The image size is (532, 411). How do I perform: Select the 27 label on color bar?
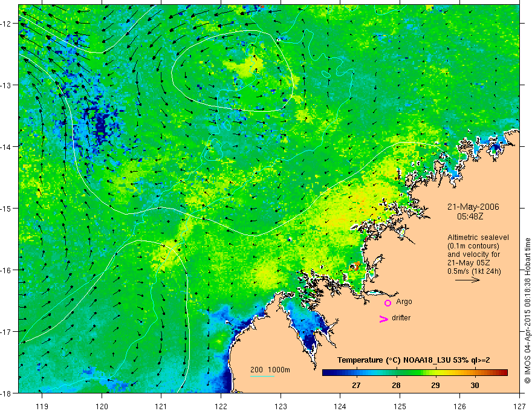[356, 385]
